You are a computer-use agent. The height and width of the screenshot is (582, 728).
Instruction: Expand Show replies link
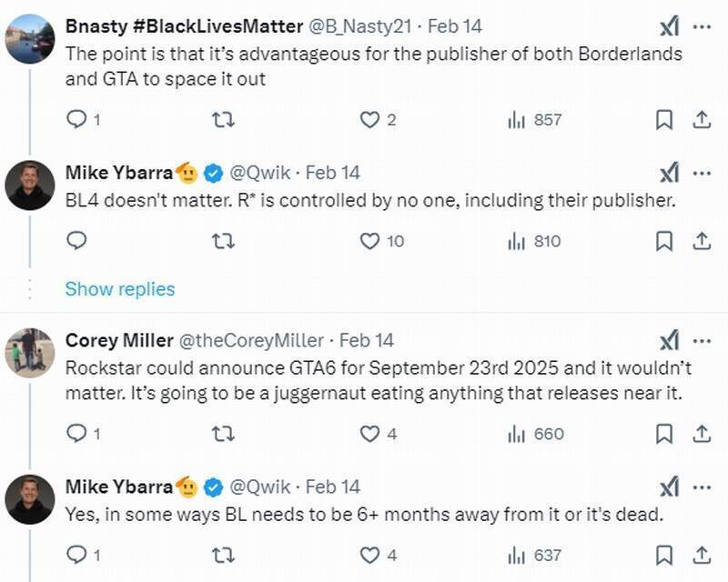pyautogui.click(x=119, y=289)
